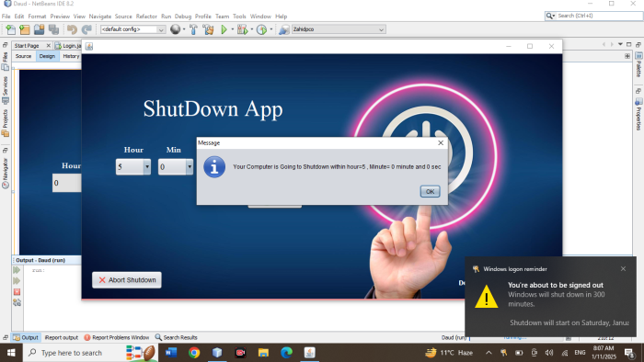Open the File menu
This screenshot has height=362, width=644.
tap(6, 17)
